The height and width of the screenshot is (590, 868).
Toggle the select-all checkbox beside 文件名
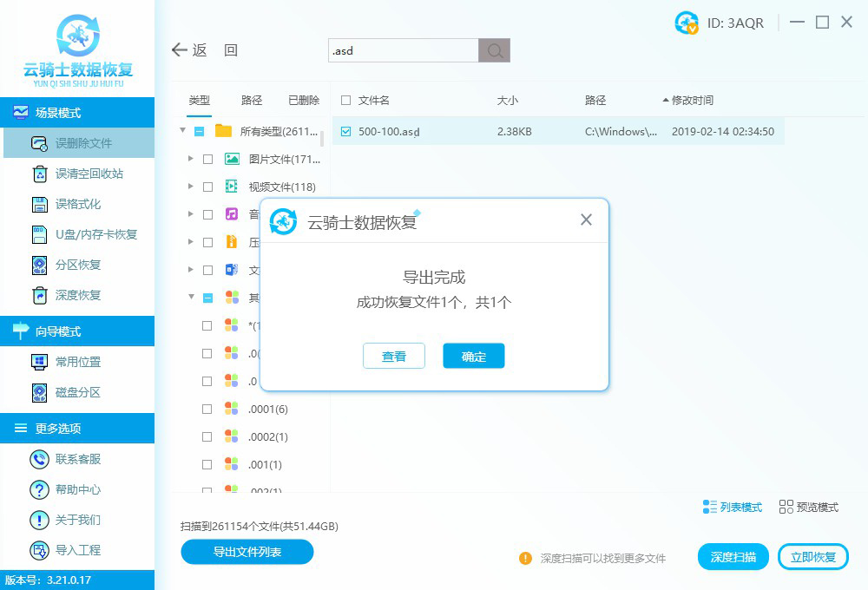(345, 100)
